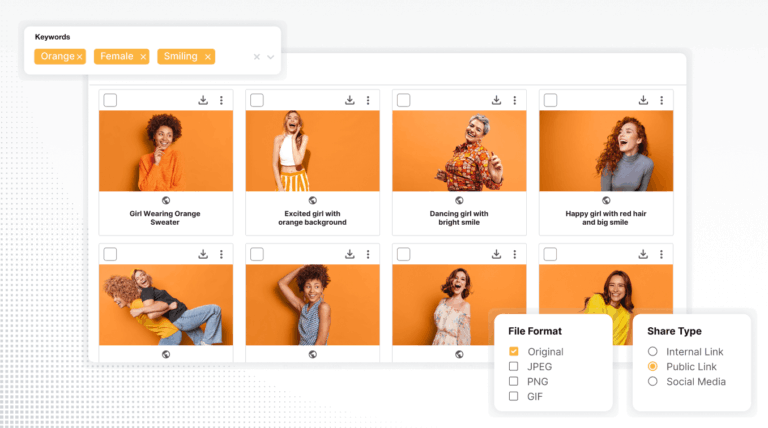Select checkbox for Excited girl with orange background

257,100
